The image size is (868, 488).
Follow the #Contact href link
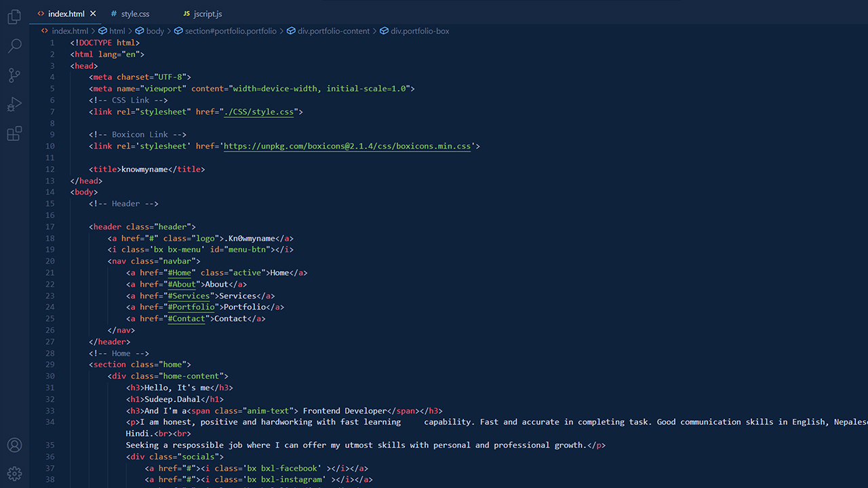[186, 319]
